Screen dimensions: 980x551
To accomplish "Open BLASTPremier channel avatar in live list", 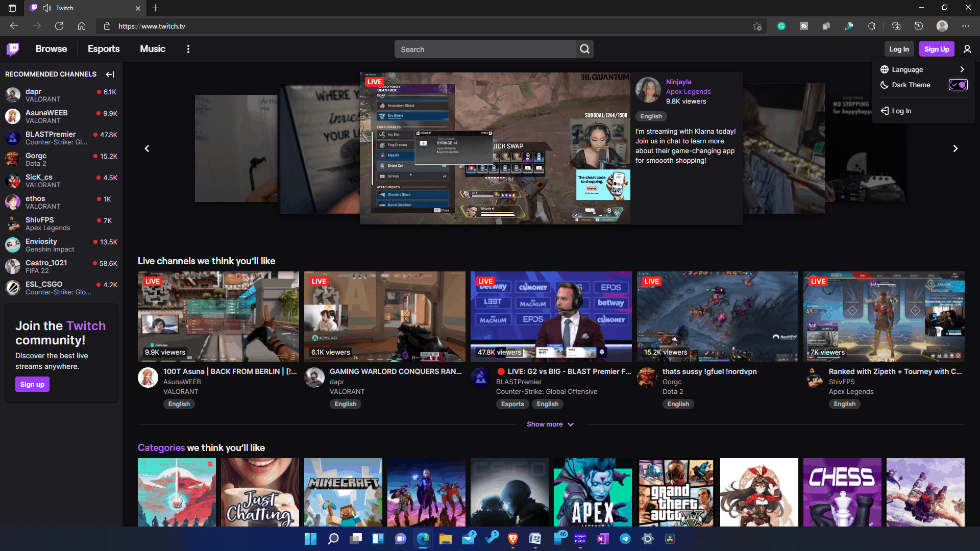I will [x=481, y=378].
